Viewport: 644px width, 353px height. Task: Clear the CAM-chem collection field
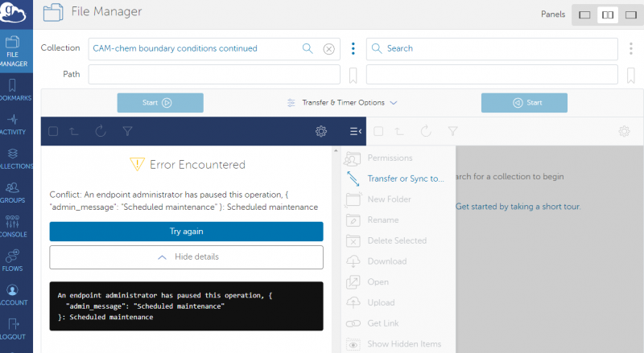coord(328,49)
